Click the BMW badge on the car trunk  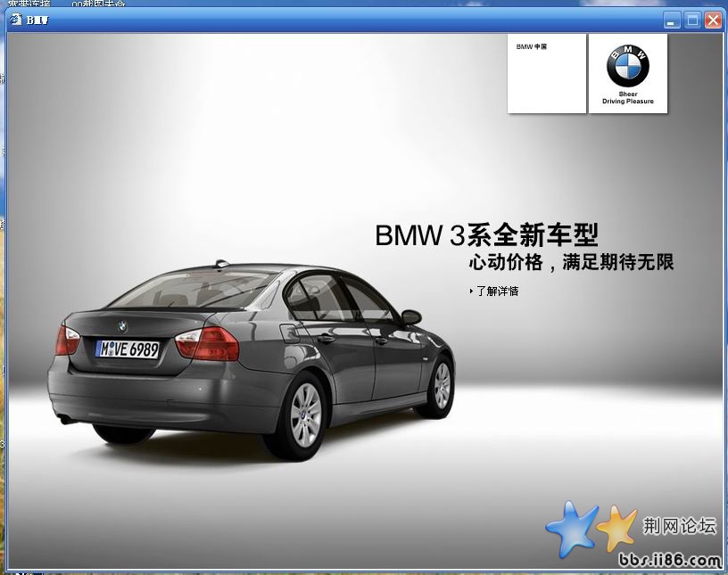point(122,327)
